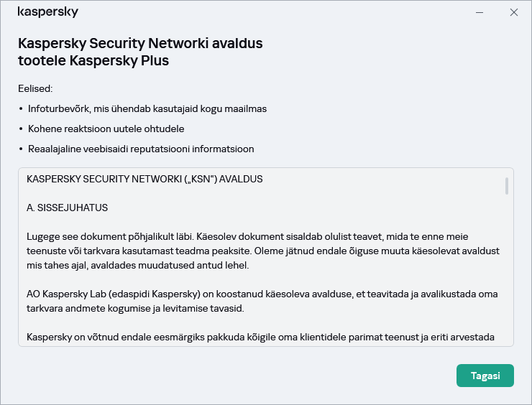The image size is (532, 405).
Task: Click the Kaspersky logo
Action: [x=47, y=12]
